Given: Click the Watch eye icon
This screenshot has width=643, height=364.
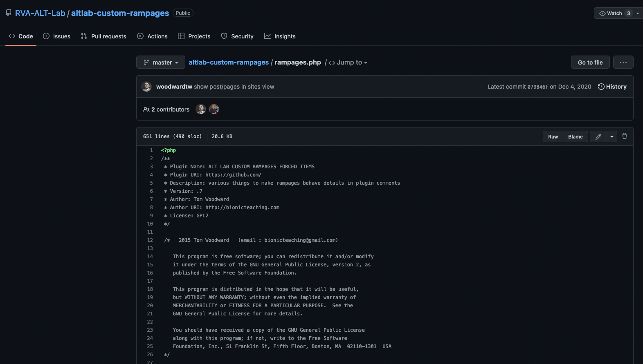Looking at the screenshot, I should pyautogui.click(x=602, y=13).
